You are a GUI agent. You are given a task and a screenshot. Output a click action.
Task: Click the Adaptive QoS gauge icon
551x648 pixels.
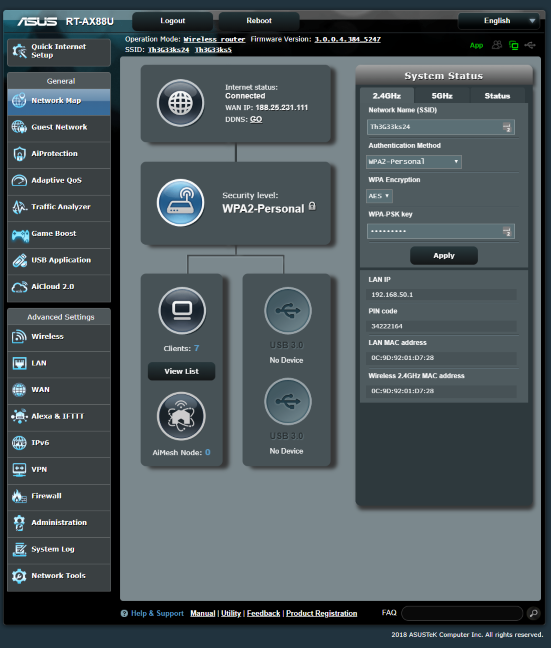(19, 180)
